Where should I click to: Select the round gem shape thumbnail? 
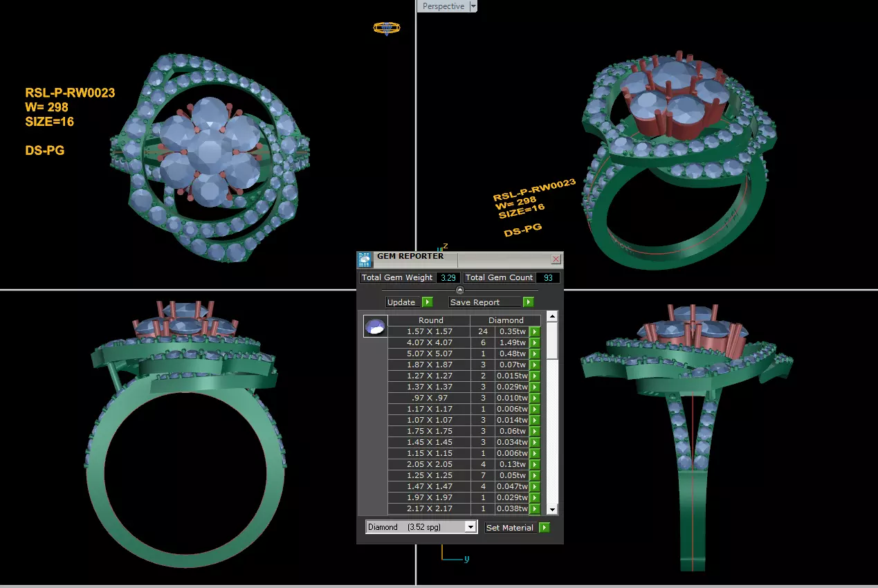[x=375, y=327]
